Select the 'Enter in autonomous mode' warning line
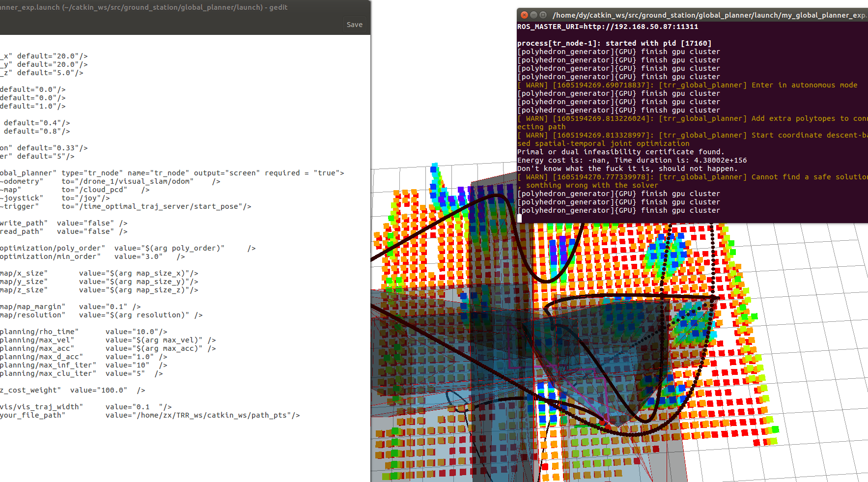Screen dimensions: 868x482 (688, 85)
